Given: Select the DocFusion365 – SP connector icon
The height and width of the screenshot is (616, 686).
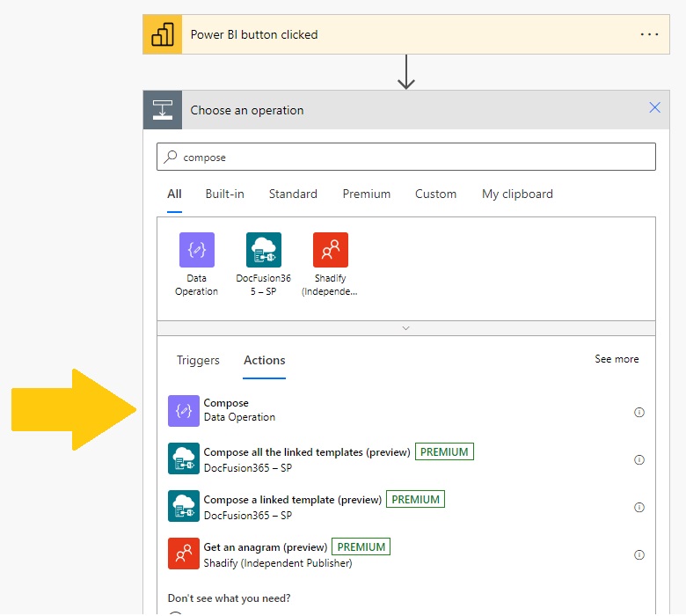Looking at the screenshot, I should [x=264, y=250].
